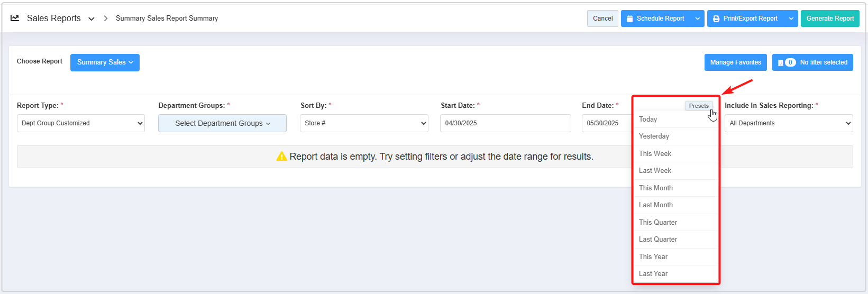The width and height of the screenshot is (868, 294).
Task: Open Select Department Groups dropdown
Action: [x=222, y=123]
